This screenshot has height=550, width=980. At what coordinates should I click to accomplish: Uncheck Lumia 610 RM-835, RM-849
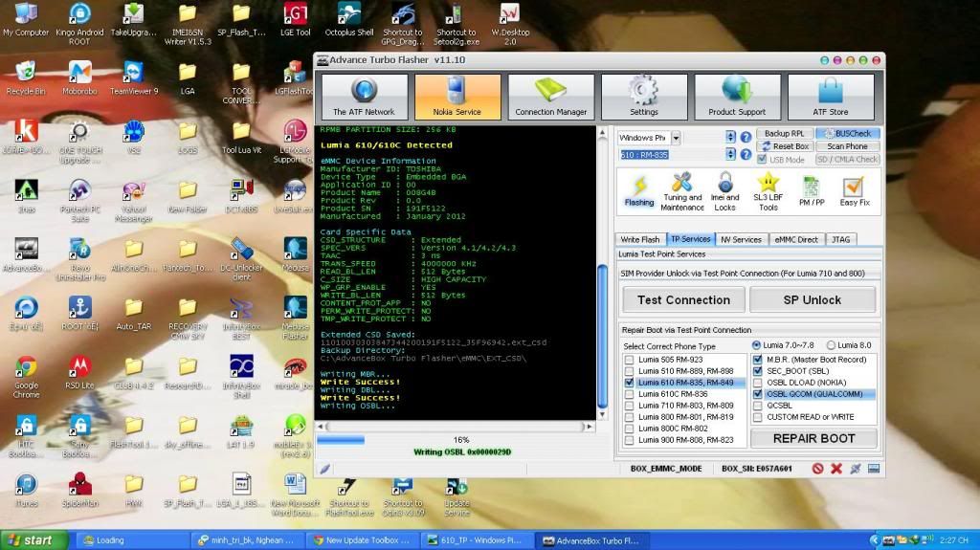click(630, 383)
